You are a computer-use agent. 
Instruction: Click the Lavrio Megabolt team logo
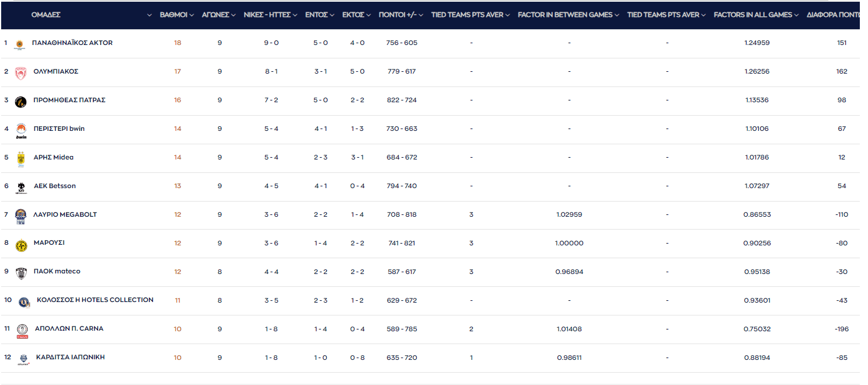pos(21,216)
